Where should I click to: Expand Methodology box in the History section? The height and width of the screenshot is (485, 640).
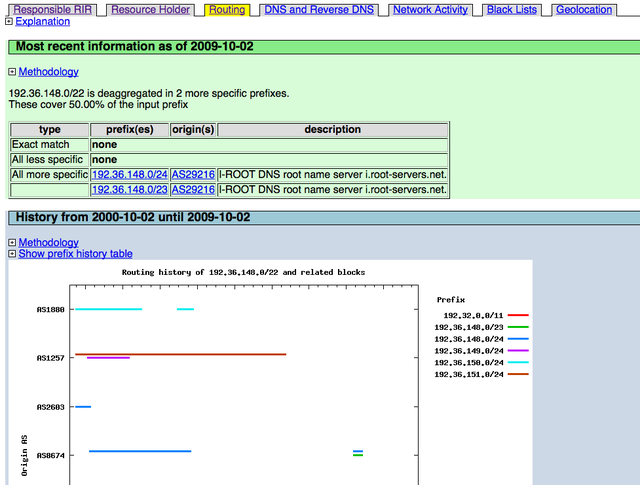click(x=12, y=242)
